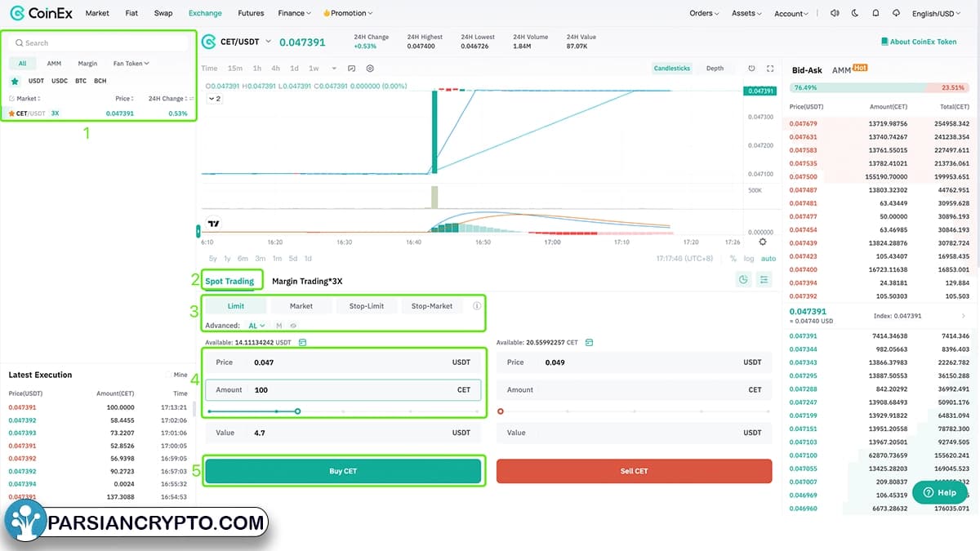The image size is (980, 551).
Task: Enable auto scale on the chart
Action: 768,259
